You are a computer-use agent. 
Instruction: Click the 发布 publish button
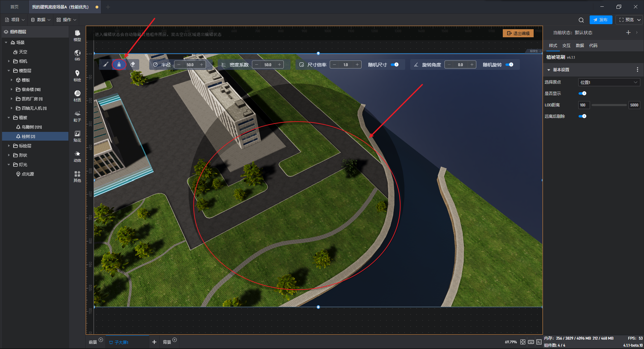pyautogui.click(x=601, y=20)
